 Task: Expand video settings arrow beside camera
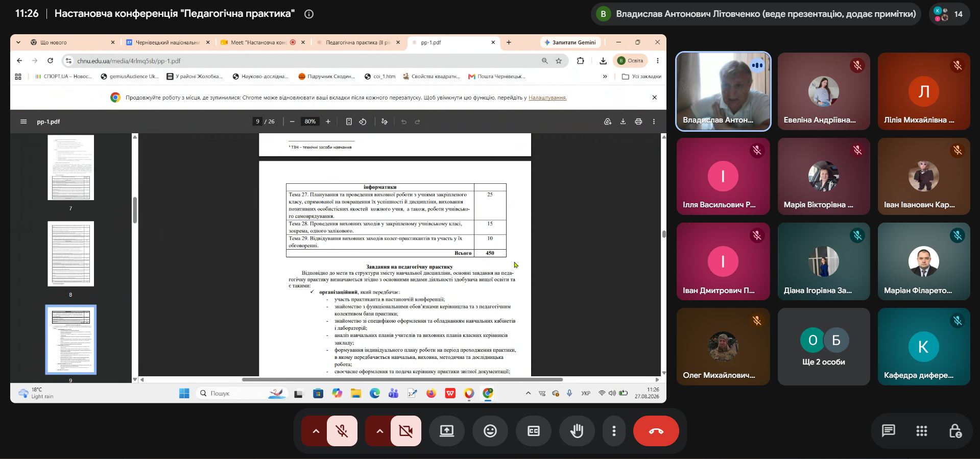(x=379, y=431)
